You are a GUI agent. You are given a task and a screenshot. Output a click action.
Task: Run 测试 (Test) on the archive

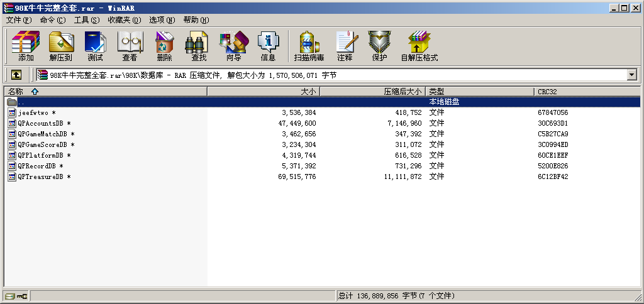point(95,46)
